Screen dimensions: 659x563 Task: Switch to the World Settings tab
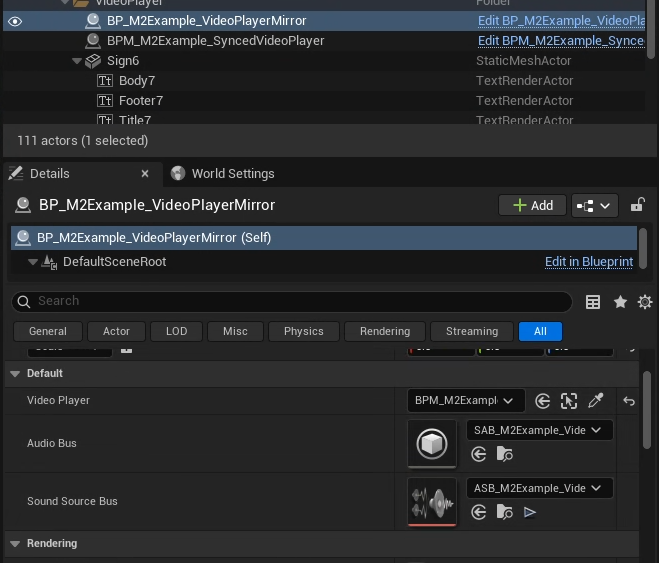(x=232, y=173)
